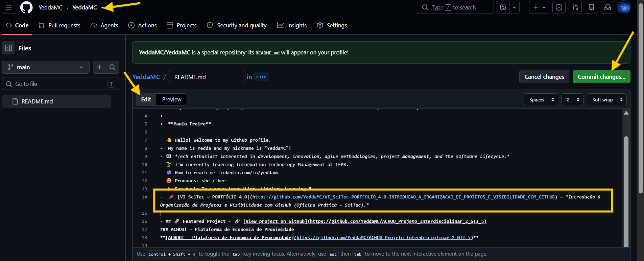Open the repositories icon in header

[591, 7]
